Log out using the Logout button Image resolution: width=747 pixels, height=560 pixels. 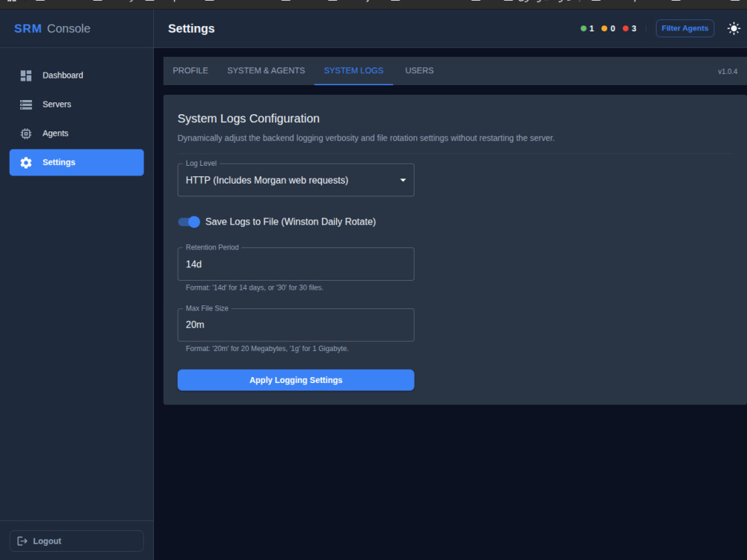tap(76, 541)
